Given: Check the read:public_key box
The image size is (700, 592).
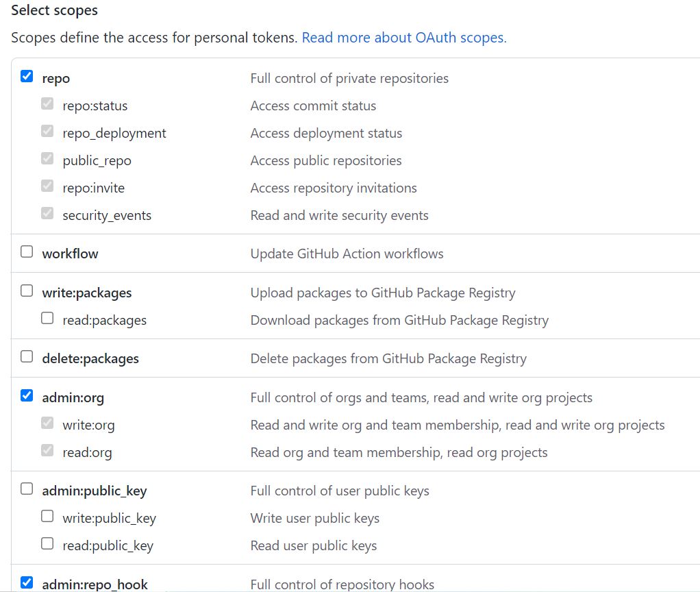Looking at the screenshot, I should tap(47, 543).
